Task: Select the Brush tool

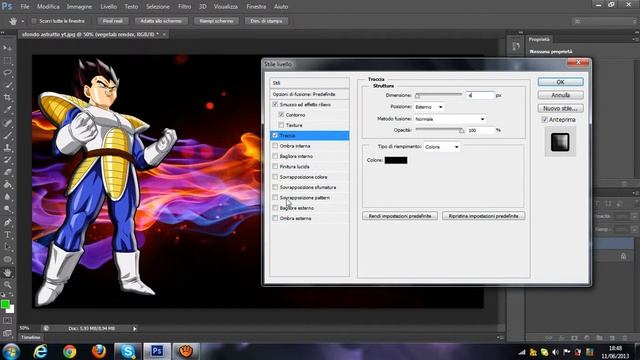Action: [7, 135]
